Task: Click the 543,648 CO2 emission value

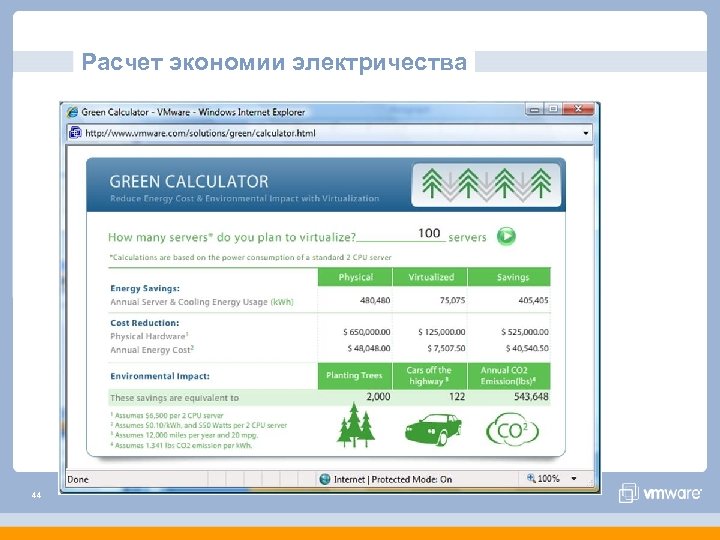Action: click(531, 397)
